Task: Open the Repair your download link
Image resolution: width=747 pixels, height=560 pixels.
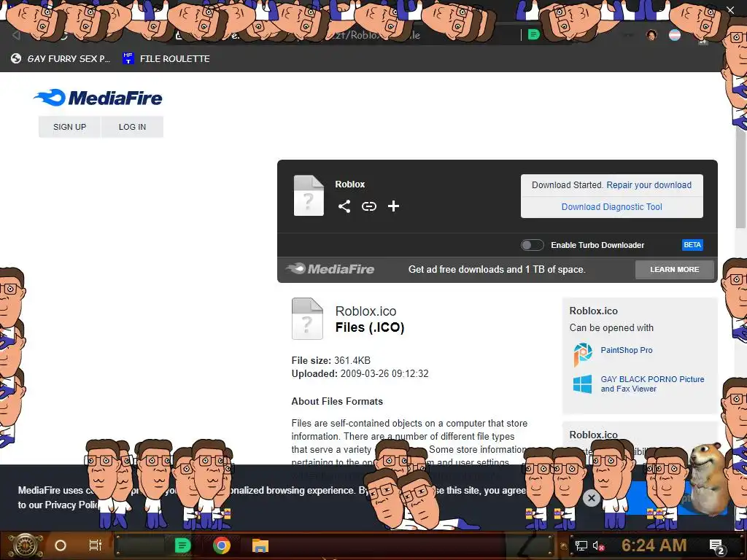Action: [x=649, y=184]
